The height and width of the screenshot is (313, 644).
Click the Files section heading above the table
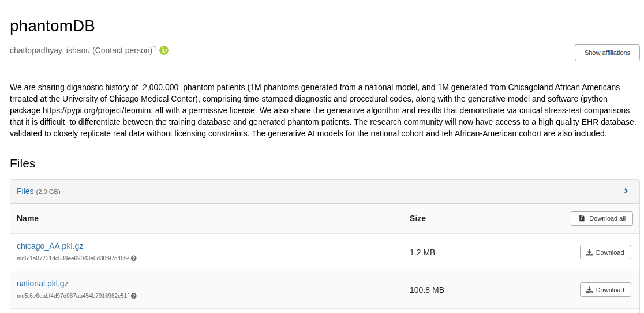23,163
